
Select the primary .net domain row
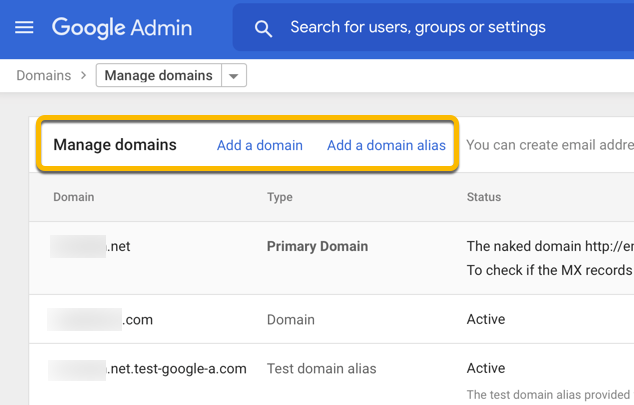[x=91, y=246]
